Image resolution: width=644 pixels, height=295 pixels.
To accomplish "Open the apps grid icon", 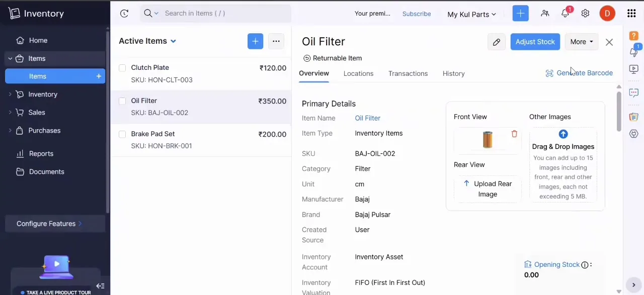I will pos(631,14).
